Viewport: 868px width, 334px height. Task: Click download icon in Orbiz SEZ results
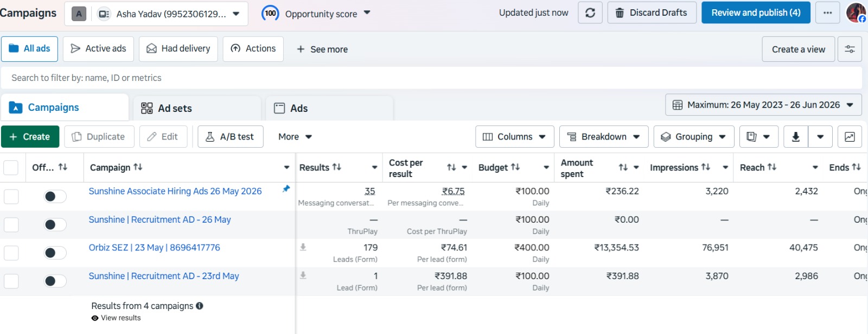click(x=303, y=247)
